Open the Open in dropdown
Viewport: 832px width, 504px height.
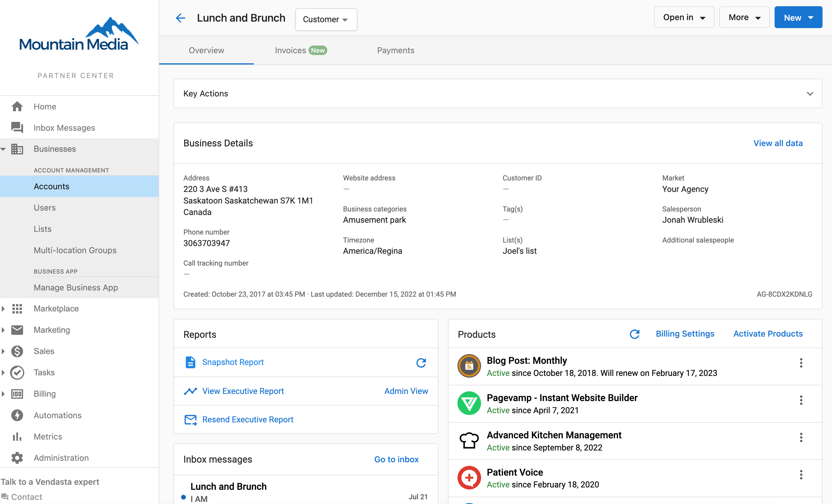click(x=684, y=17)
